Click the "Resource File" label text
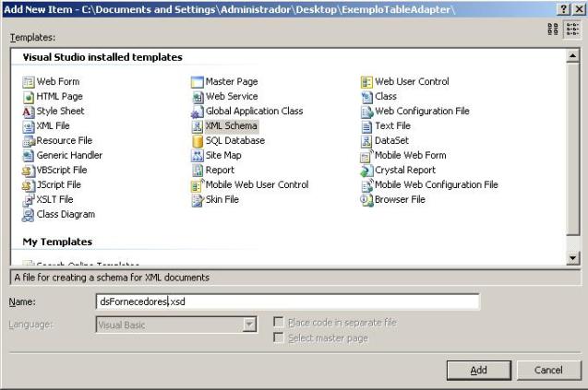This screenshot has height=390, width=588. (65, 140)
